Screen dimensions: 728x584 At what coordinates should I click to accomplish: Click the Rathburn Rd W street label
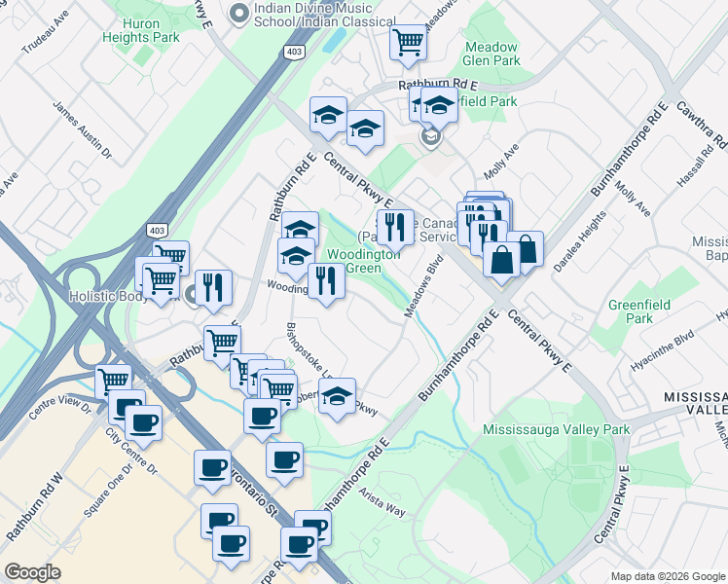point(34,507)
